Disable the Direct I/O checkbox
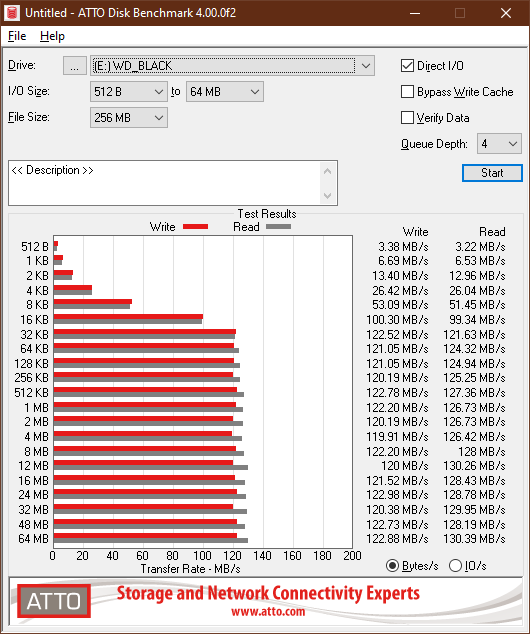This screenshot has height=634, width=530. tap(407, 66)
